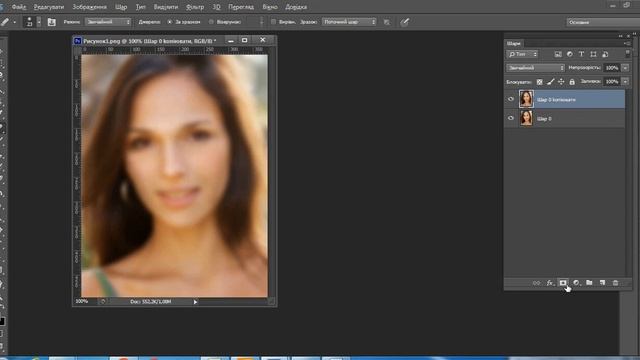Select the 'За зразком' source radio button
This screenshot has width=640, height=360.
(x=170, y=22)
